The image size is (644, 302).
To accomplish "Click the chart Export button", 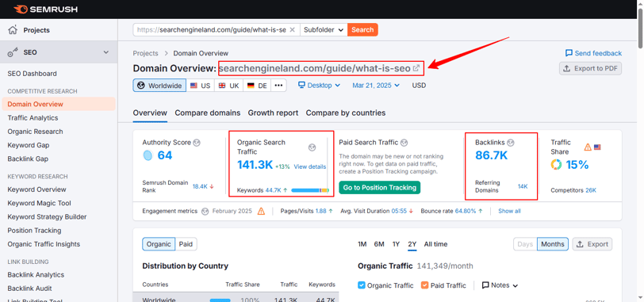I will click(592, 244).
